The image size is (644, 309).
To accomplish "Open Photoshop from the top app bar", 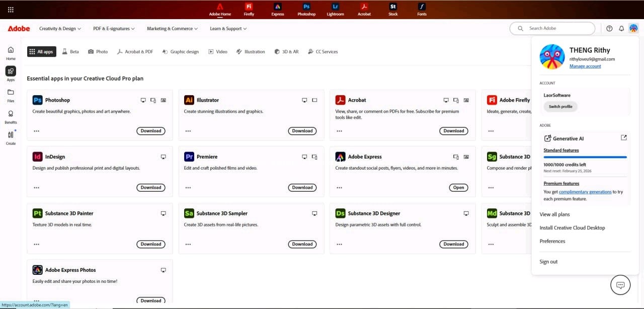I will [306, 9].
